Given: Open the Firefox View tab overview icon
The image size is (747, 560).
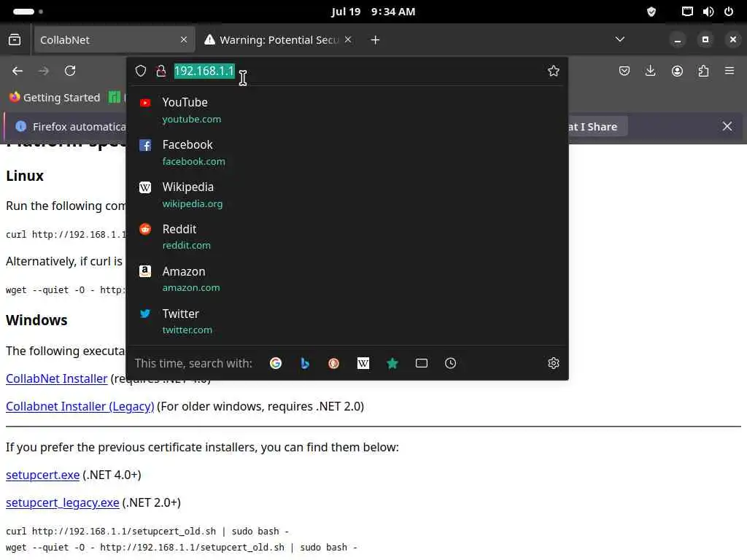Looking at the screenshot, I should click(x=15, y=40).
